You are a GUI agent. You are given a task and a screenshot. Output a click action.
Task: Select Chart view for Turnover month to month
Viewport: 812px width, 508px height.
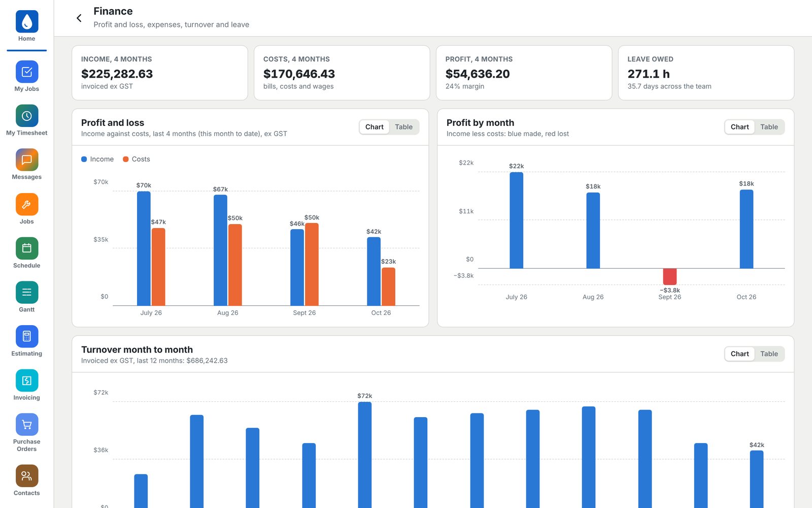[x=740, y=354]
